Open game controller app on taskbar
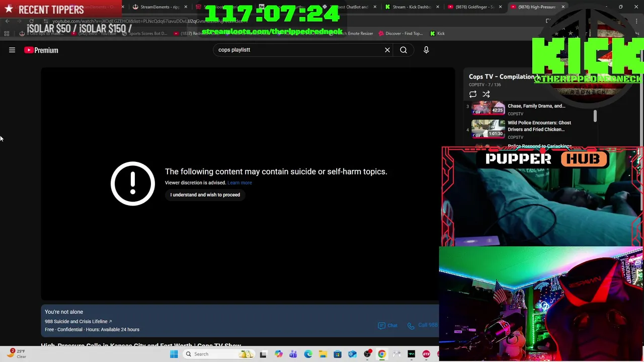The width and height of the screenshot is (644, 362). tap(396, 354)
